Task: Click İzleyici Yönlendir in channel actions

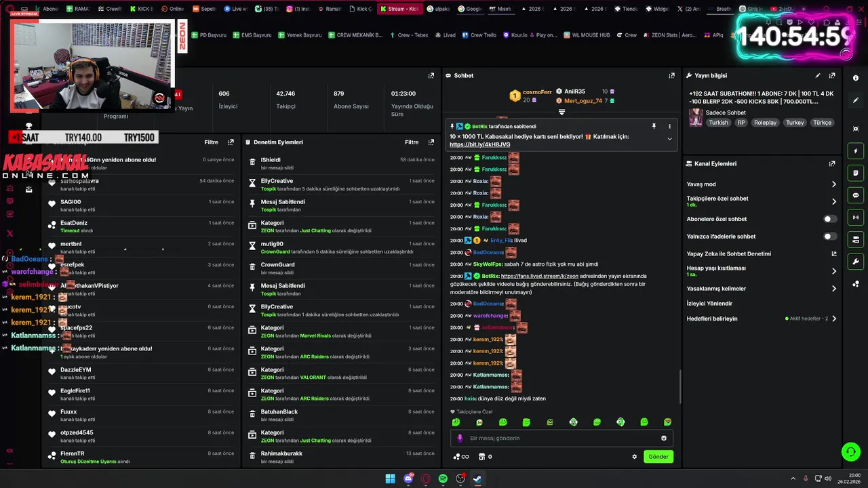Action: [x=709, y=304]
